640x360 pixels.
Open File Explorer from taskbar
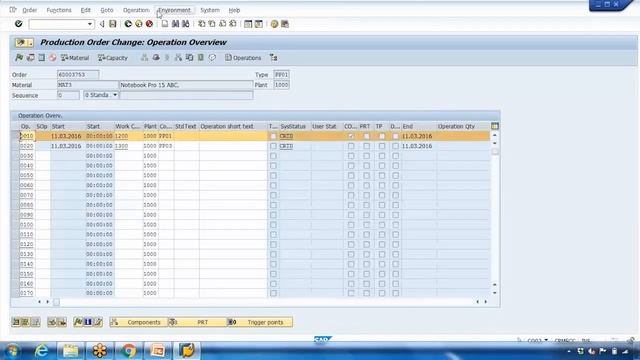tap(70, 351)
